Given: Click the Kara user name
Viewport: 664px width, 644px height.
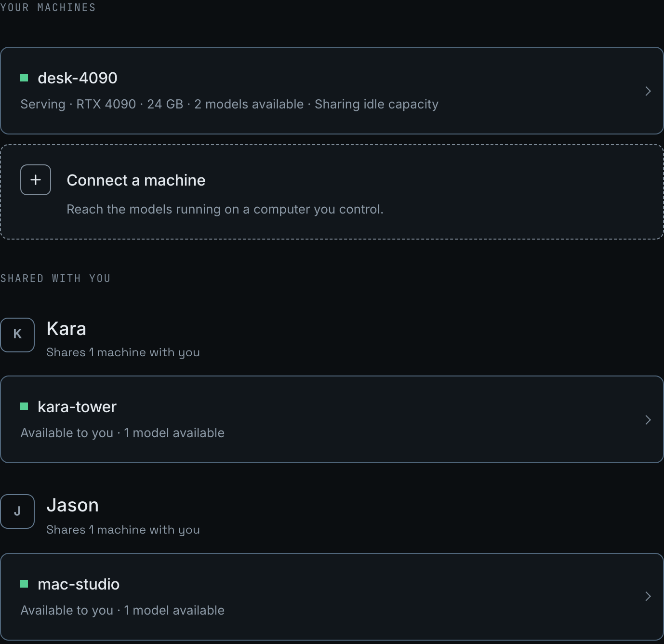Looking at the screenshot, I should click(x=66, y=329).
